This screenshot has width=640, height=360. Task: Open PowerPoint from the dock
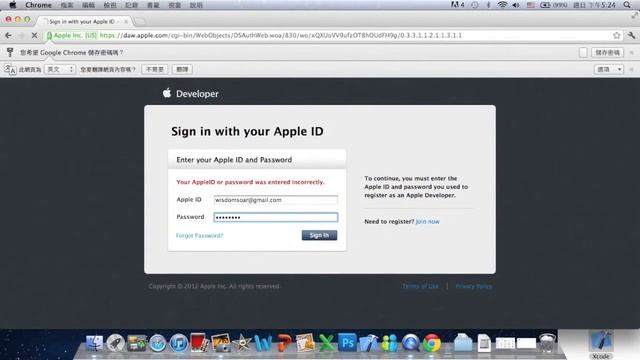tap(284, 343)
